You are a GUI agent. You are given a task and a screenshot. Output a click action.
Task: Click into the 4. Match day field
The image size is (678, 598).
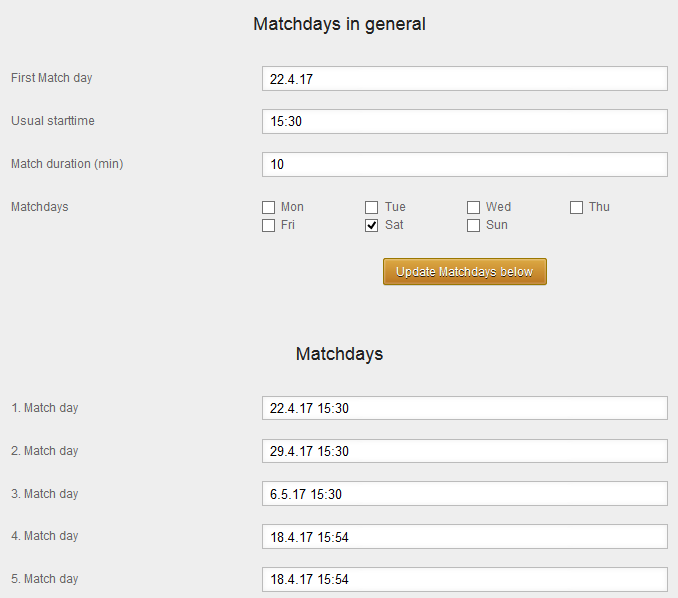point(464,537)
